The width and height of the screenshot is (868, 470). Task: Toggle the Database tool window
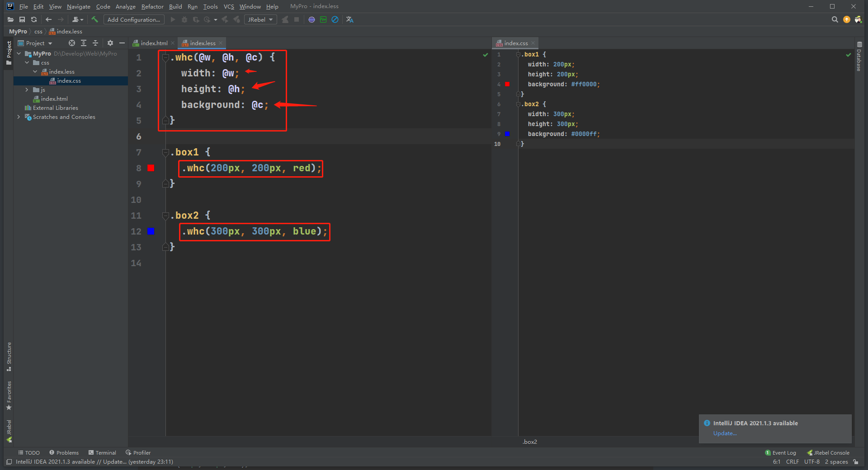click(859, 56)
